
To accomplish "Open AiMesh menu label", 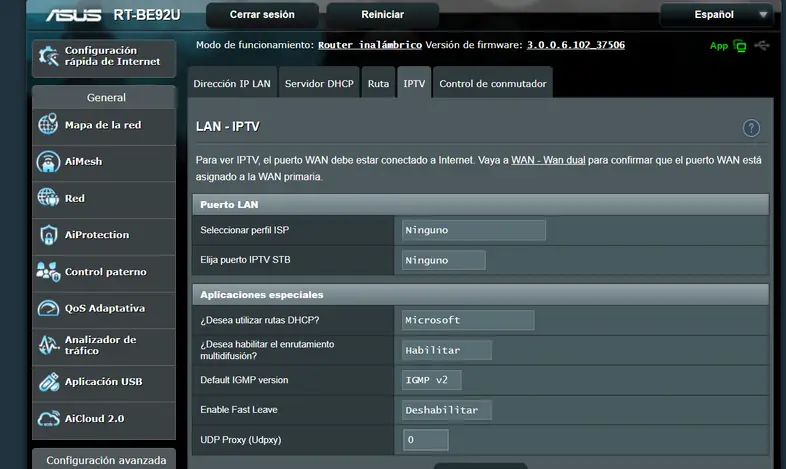I will (83, 161).
